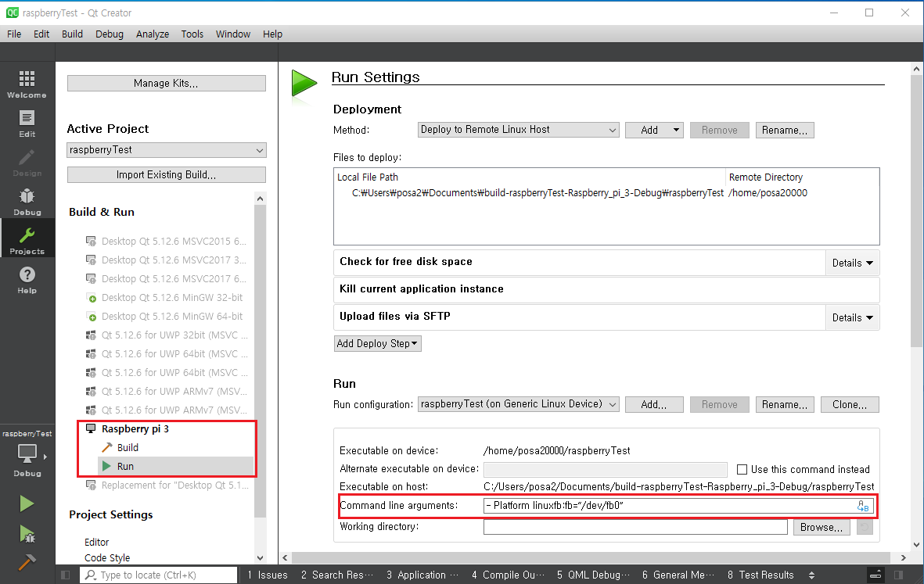Click Rename button for Run configuration
This screenshot has height=584, width=924.
tap(784, 404)
